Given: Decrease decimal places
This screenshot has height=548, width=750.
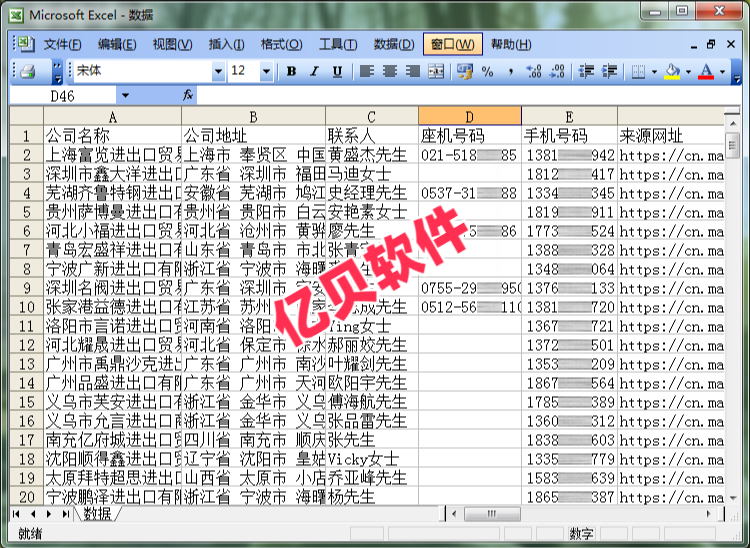Looking at the screenshot, I should click(557, 72).
